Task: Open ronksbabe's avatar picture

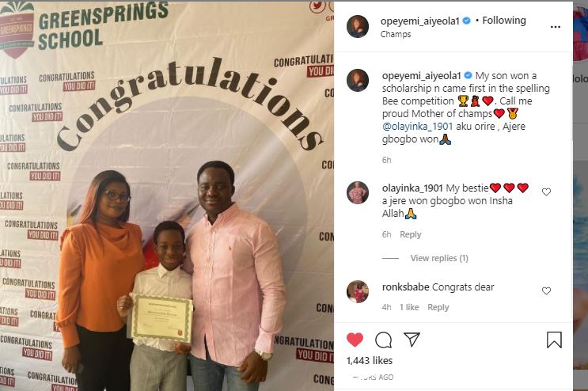Action: click(x=358, y=291)
